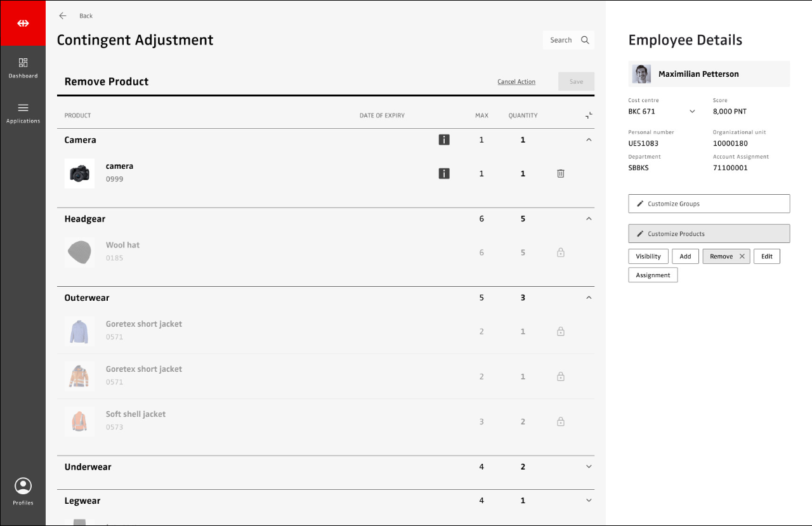812x526 pixels.
Task: Collapse all groups using header icon
Action: pyautogui.click(x=589, y=115)
